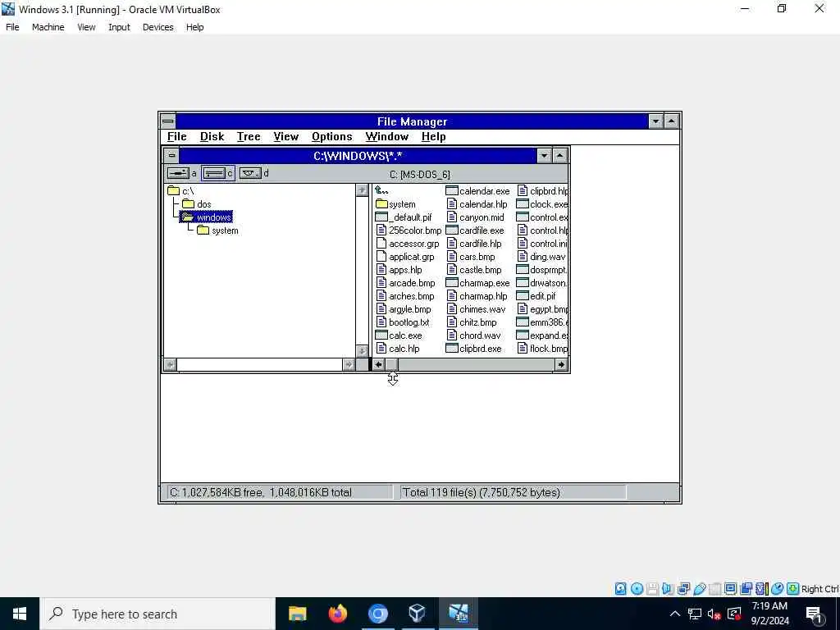Select calendar.exe program file
The image size is (840, 630).
pos(478,190)
